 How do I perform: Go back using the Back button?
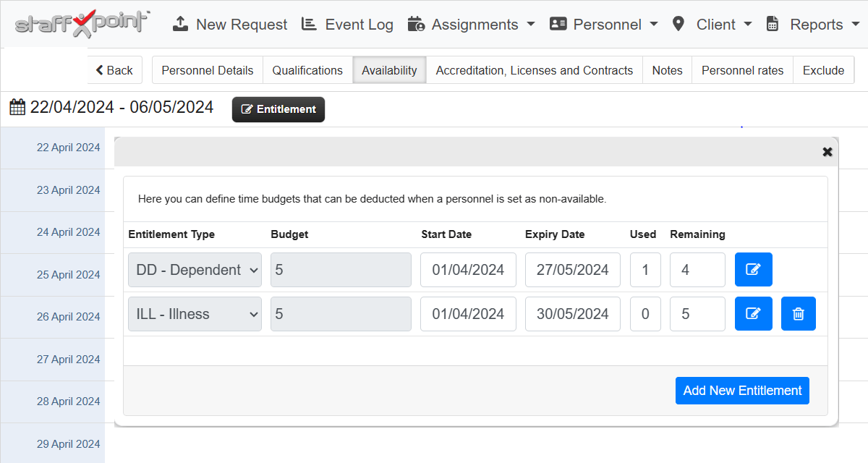(x=115, y=70)
